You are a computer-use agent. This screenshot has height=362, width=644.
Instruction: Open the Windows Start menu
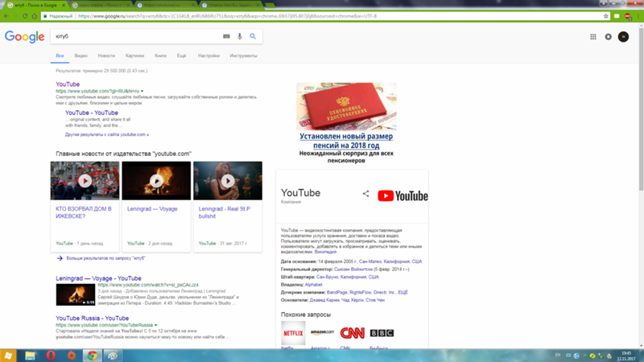click(8, 356)
